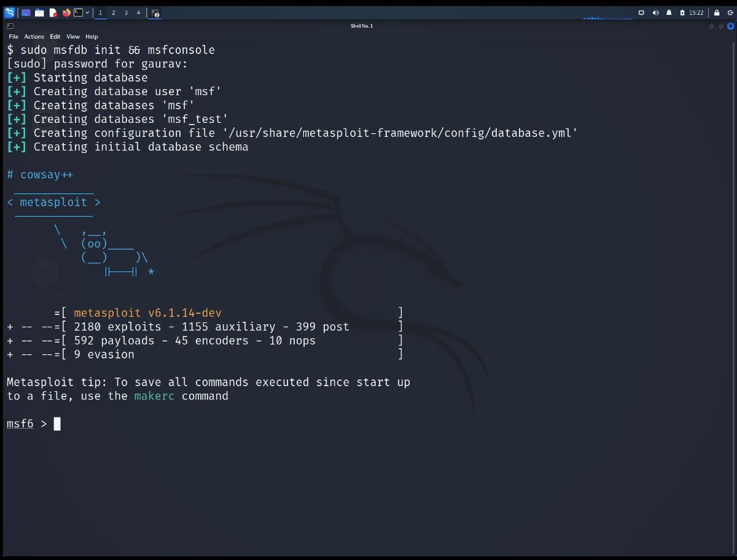Check battery status in the system tray
737x560 pixels.
[682, 12]
